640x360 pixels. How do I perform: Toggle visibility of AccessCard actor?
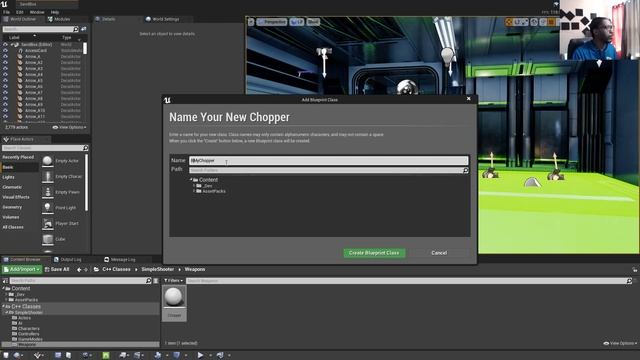[x=5, y=51]
